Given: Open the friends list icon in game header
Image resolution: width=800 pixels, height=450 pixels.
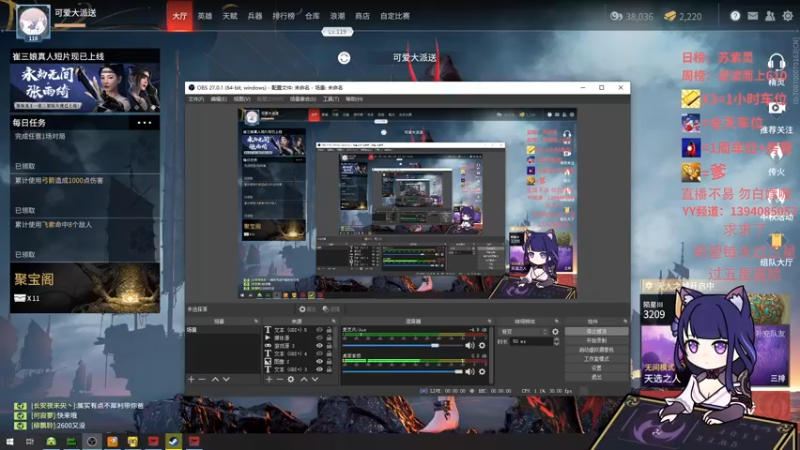Looking at the screenshot, I should click(x=770, y=16).
